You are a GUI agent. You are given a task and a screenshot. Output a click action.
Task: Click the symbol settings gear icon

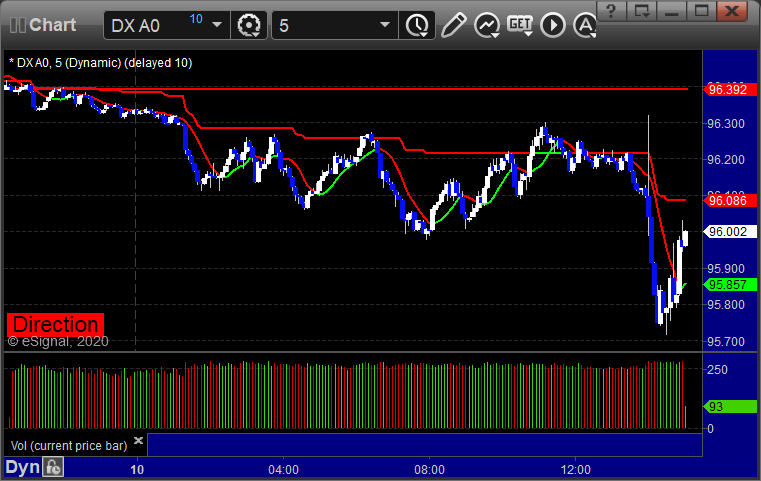tap(249, 25)
